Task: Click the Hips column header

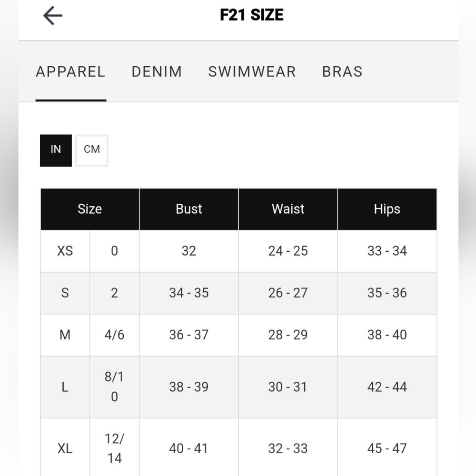Action: [x=387, y=209]
